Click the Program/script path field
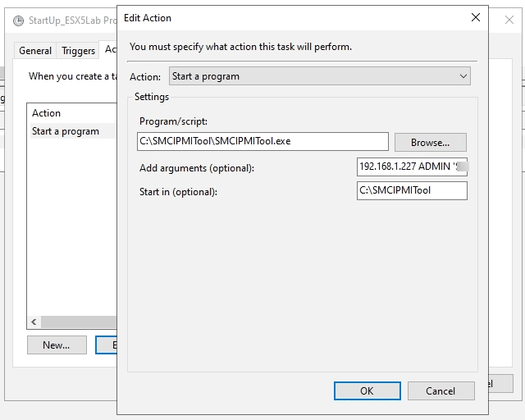Viewport: 525px width, 420px height. coord(262,141)
